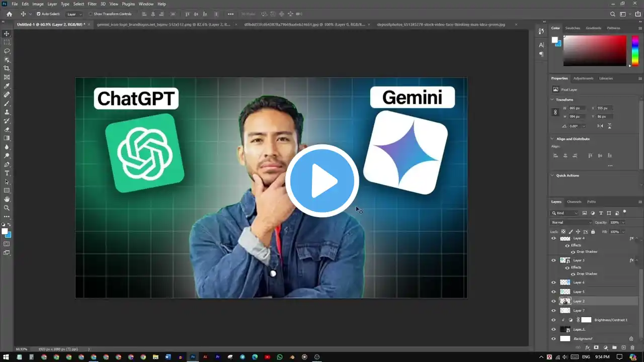Select the Move tool
Screen dimensions: 644x362
(7, 34)
